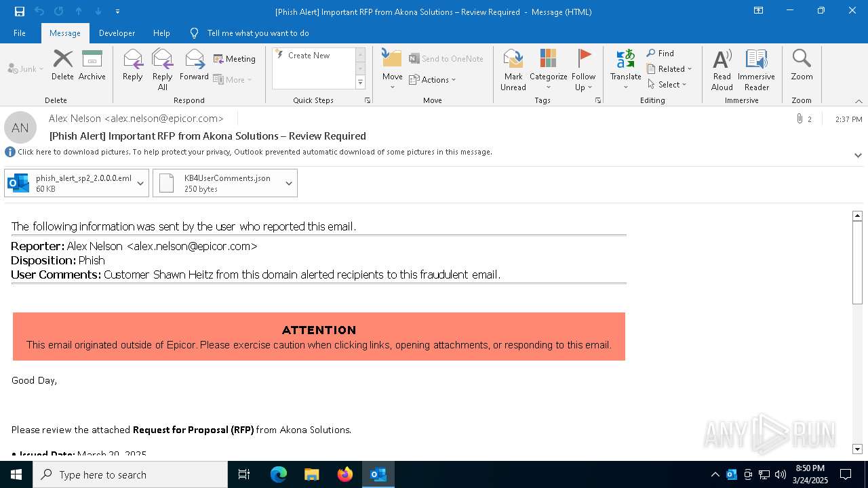
Task: Open the File menu
Action: [x=20, y=33]
